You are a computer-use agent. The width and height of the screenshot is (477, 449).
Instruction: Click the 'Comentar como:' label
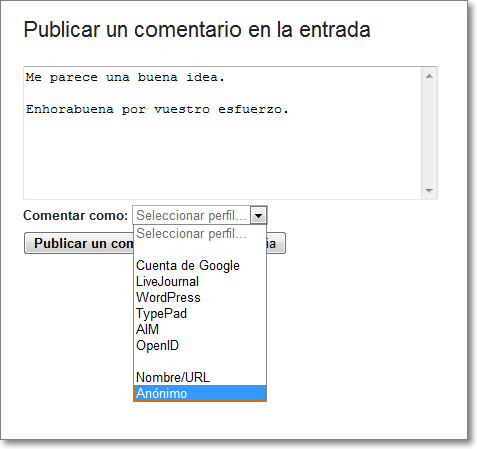coord(76,215)
